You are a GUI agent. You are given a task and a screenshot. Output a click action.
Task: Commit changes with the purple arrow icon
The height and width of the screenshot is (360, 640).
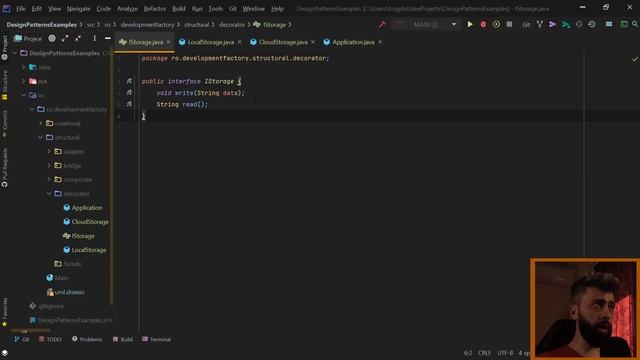pos(553,24)
